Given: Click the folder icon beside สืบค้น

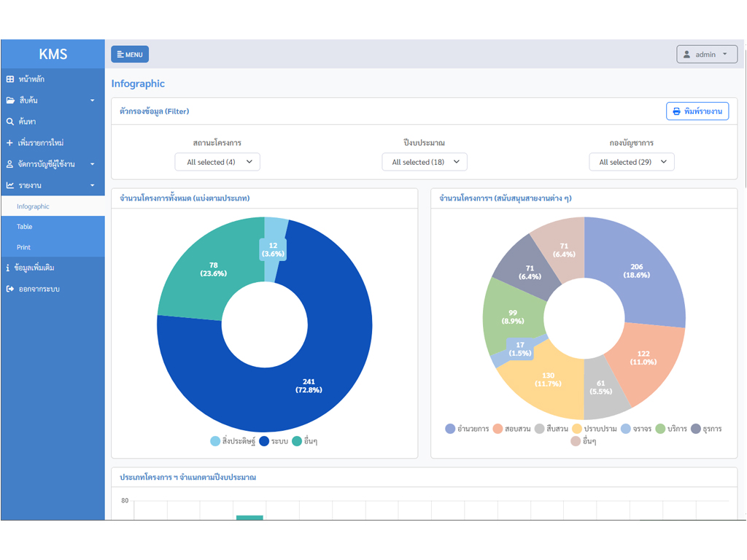Looking at the screenshot, I should click(10, 100).
